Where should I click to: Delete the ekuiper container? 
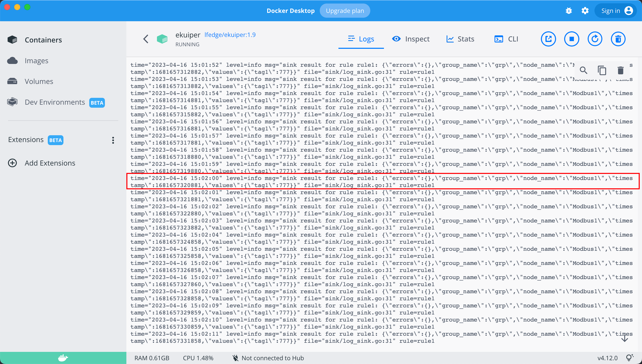(x=618, y=39)
